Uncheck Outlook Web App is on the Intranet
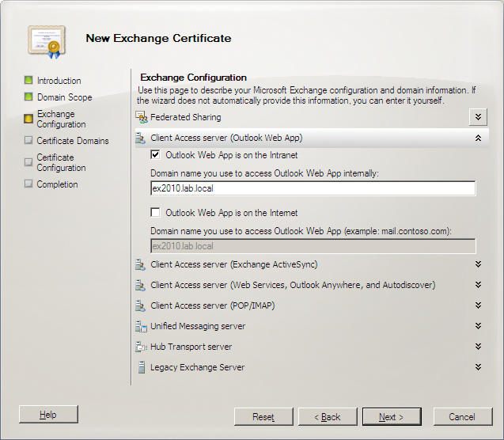The height and width of the screenshot is (440, 504). pyautogui.click(x=156, y=155)
